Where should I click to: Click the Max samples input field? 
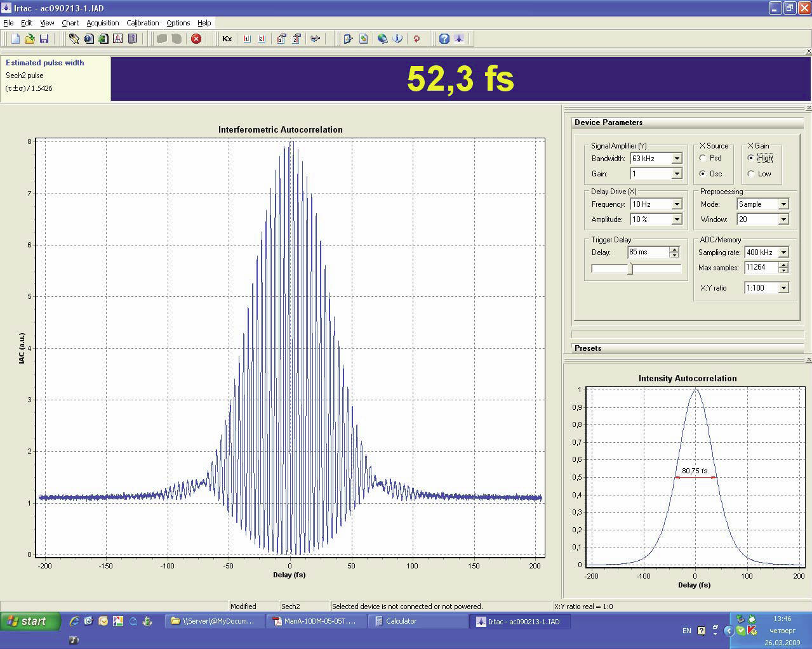click(x=761, y=268)
